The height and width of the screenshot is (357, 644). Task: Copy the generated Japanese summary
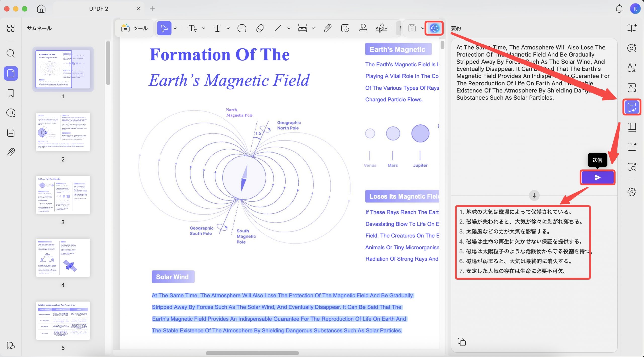tap(462, 342)
